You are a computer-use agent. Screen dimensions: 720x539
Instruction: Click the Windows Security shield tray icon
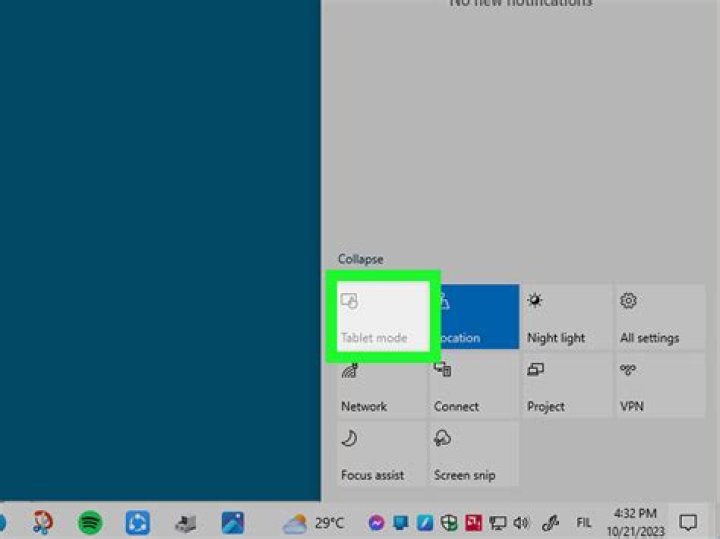click(x=449, y=522)
